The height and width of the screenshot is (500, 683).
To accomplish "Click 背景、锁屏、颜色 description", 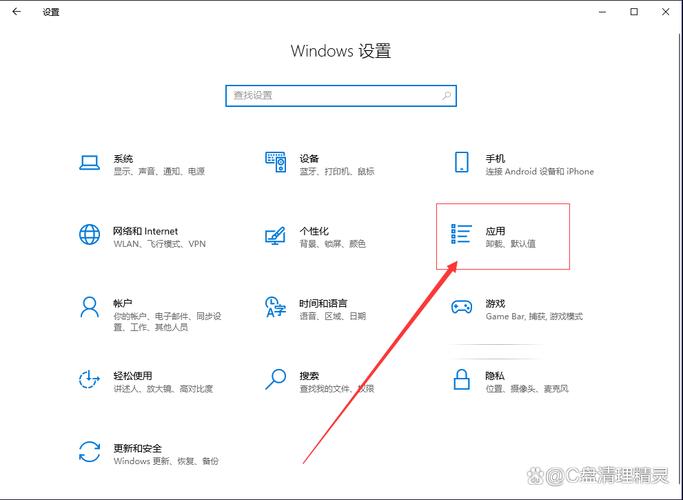I will 332,244.
